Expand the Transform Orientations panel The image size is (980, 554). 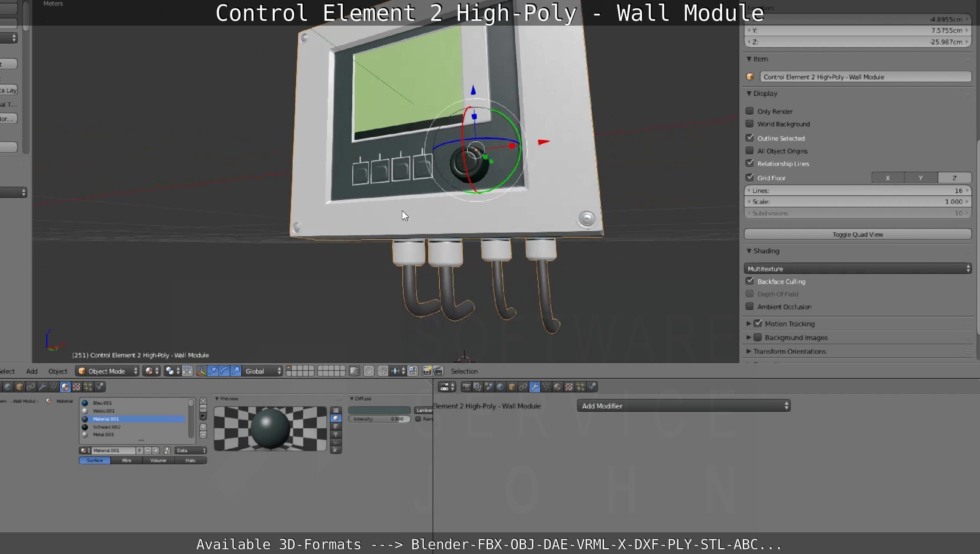pyautogui.click(x=749, y=351)
